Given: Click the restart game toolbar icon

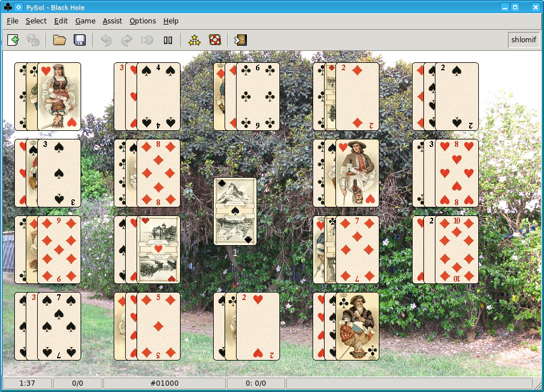Looking at the screenshot, I should (33, 40).
